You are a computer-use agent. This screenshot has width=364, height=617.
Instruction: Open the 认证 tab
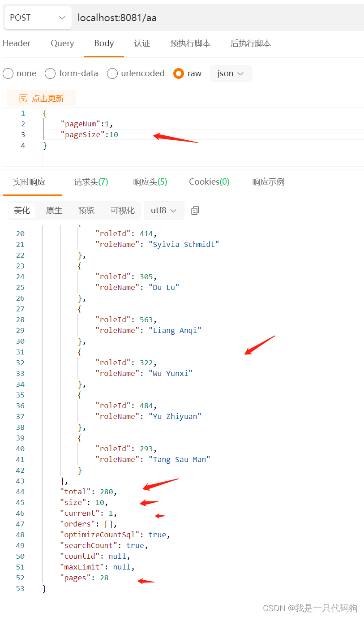coord(142,43)
